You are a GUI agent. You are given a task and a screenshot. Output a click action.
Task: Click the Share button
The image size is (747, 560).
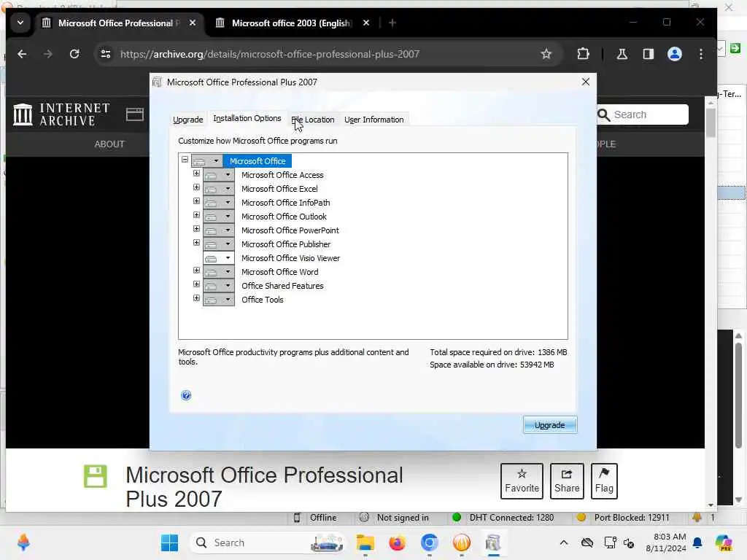click(567, 481)
